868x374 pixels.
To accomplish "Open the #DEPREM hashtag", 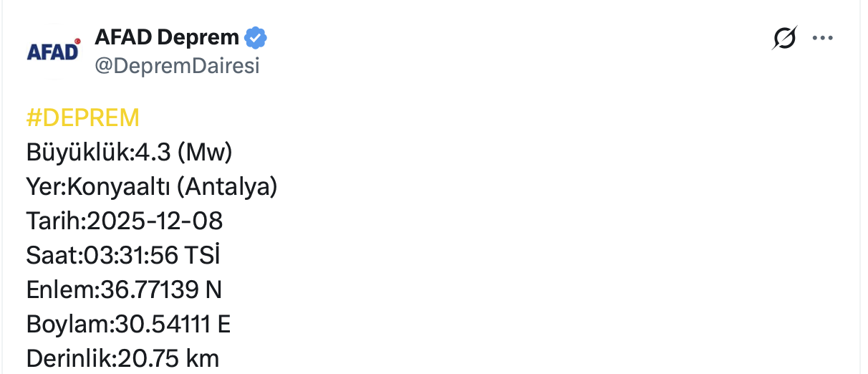I will [x=83, y=118].
